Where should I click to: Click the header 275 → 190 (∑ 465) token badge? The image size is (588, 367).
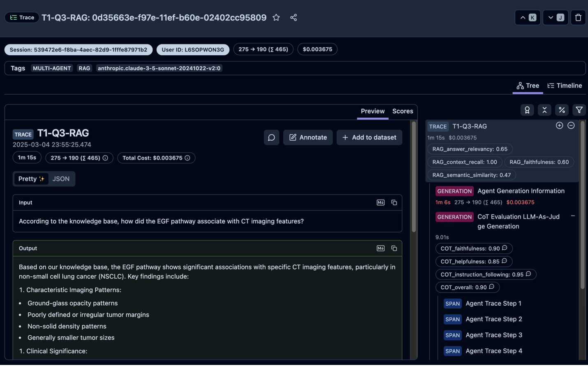click(x=263, y=49)
